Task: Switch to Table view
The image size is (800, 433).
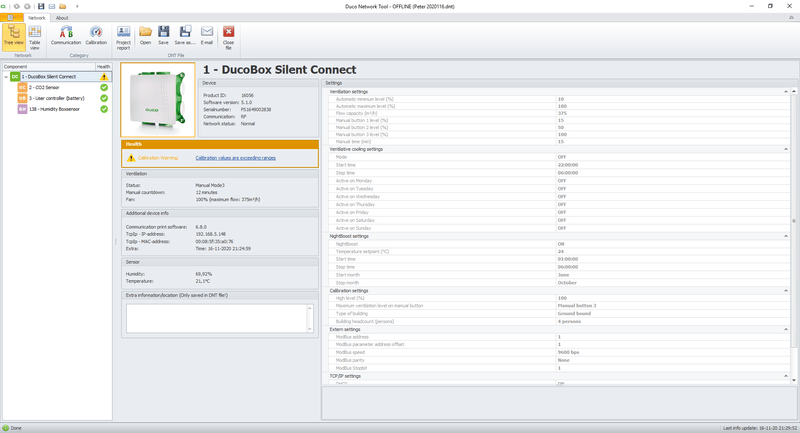Action: 35,37
